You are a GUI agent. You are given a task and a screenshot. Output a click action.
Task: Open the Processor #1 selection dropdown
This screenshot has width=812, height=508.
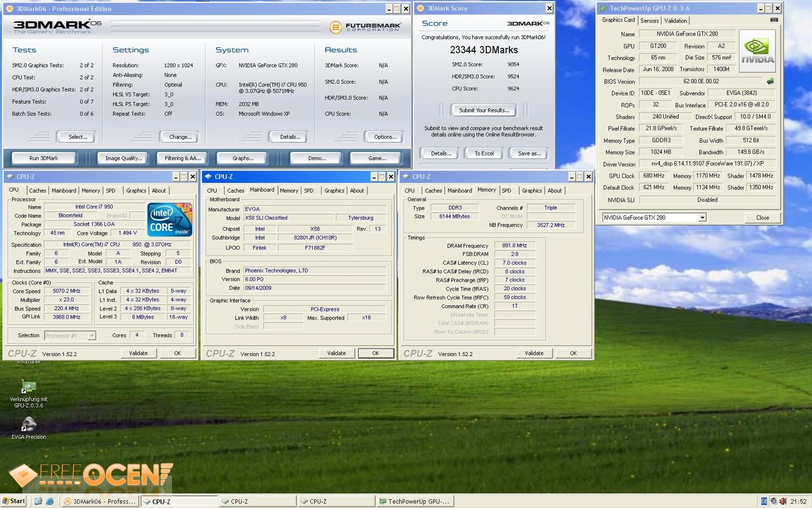[91, 336]
